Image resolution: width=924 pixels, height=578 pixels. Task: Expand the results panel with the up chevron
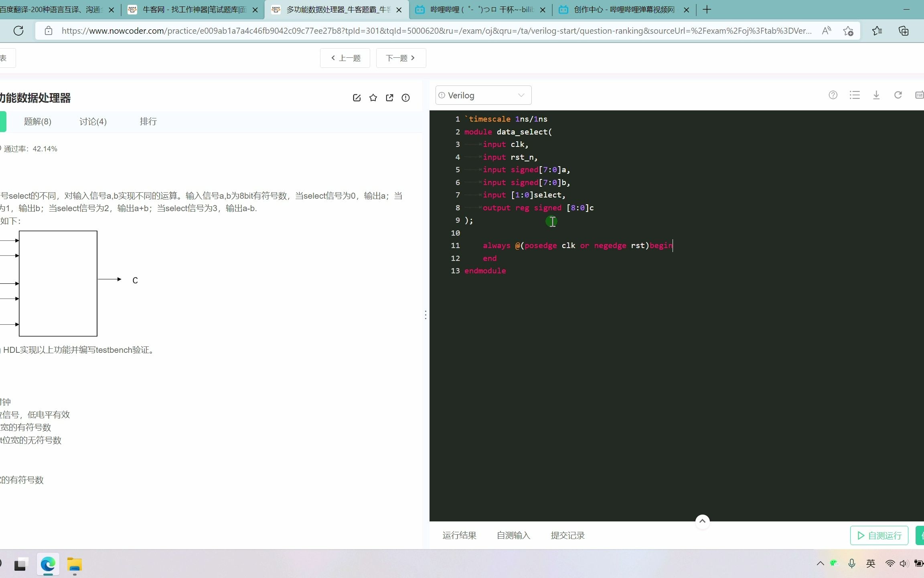click(x=702, y=521)
